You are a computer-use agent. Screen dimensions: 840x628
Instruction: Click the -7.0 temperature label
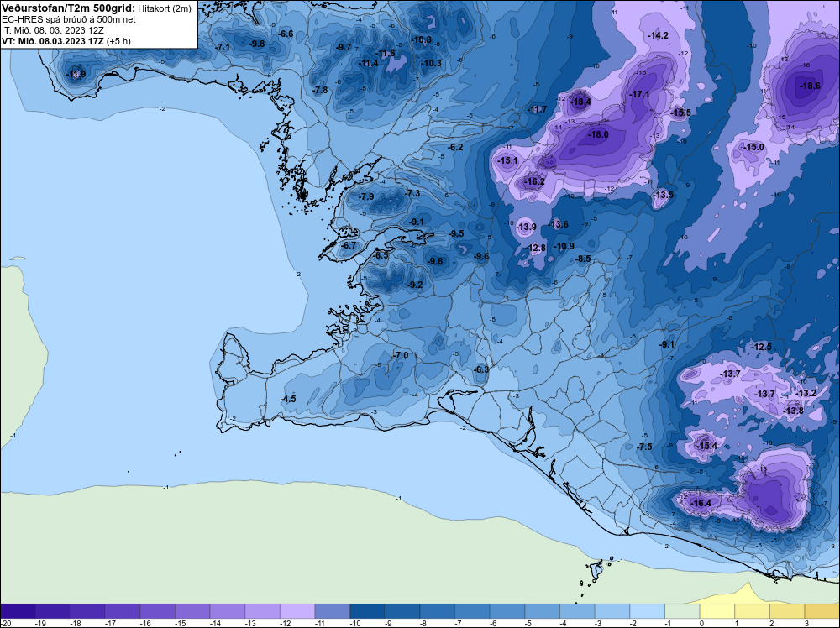[x=401, y=355]
